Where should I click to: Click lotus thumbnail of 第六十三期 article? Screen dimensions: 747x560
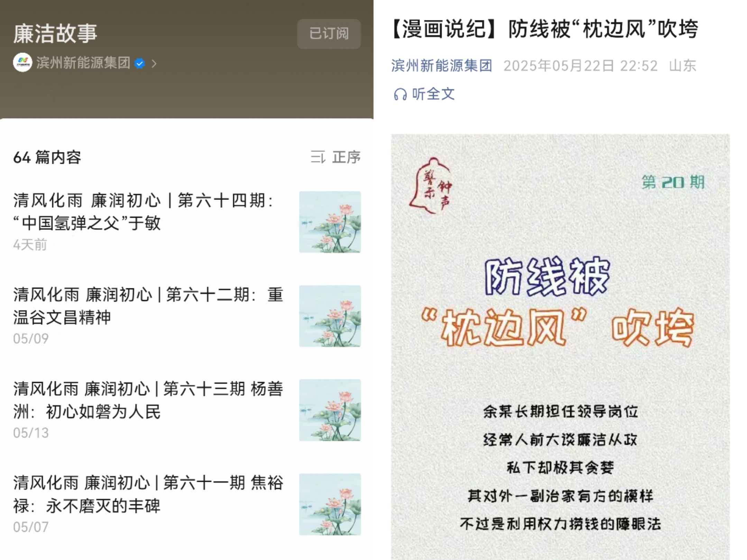(330, 410)
